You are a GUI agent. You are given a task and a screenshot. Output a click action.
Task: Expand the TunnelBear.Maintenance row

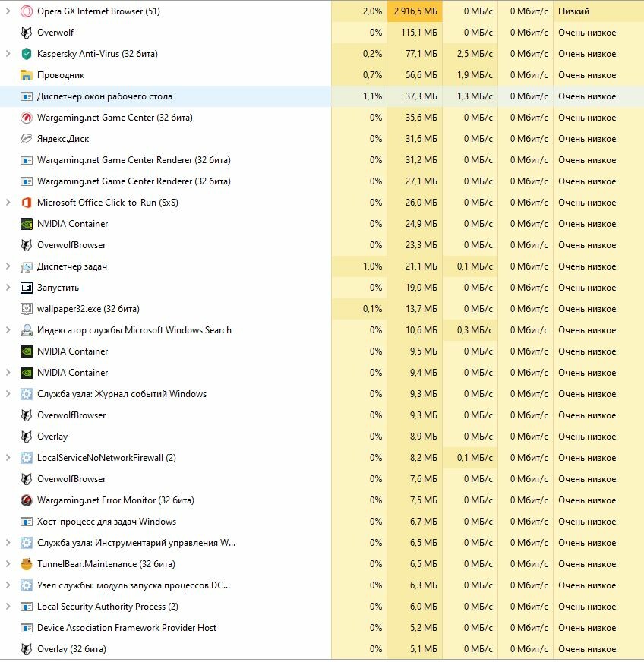coord(8,564)
